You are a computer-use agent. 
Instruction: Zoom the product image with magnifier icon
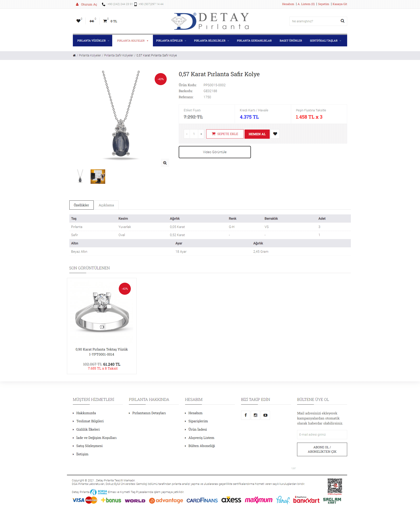click(165, 163)
